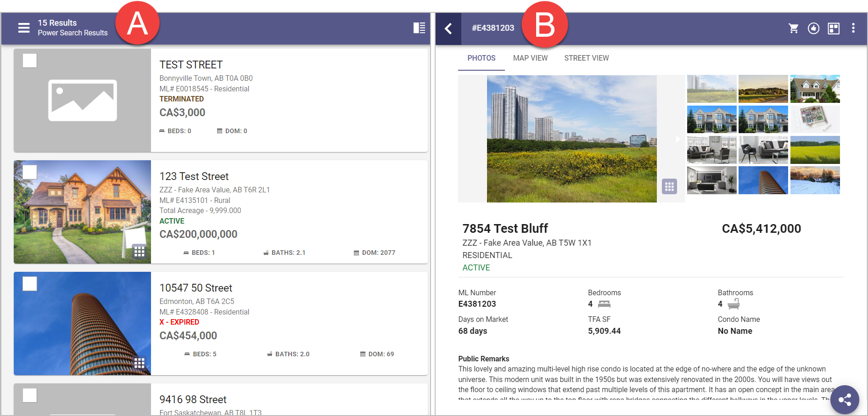The height and width of the screenshot is (416, 868).
Task: Click the 10547 50 Street tower photo
Action: point(82,323)
